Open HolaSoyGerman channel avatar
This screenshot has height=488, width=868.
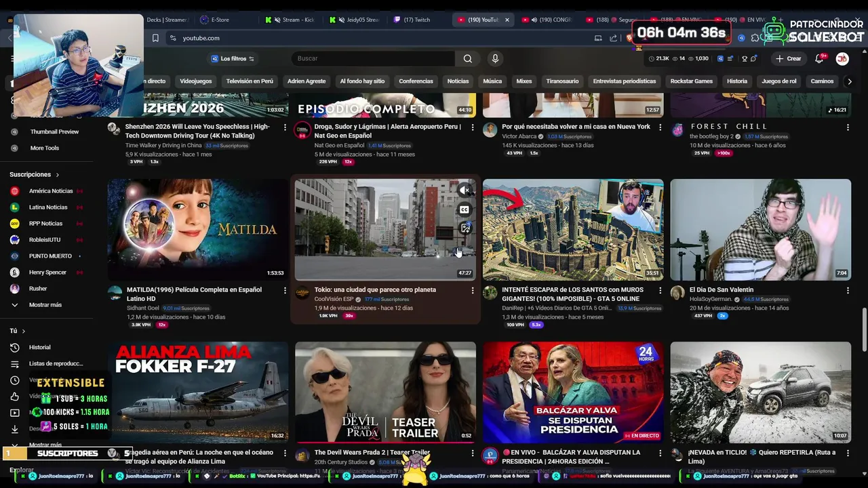(x=677, y=293)
